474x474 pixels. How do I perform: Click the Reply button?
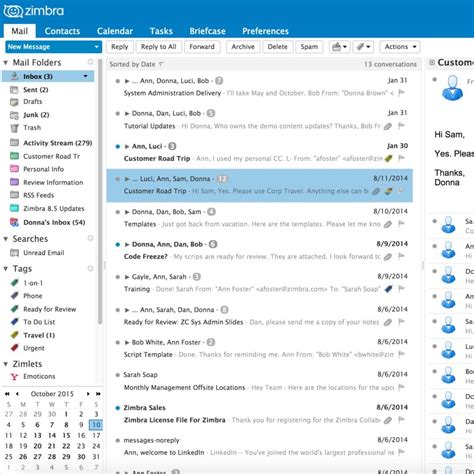120,47
